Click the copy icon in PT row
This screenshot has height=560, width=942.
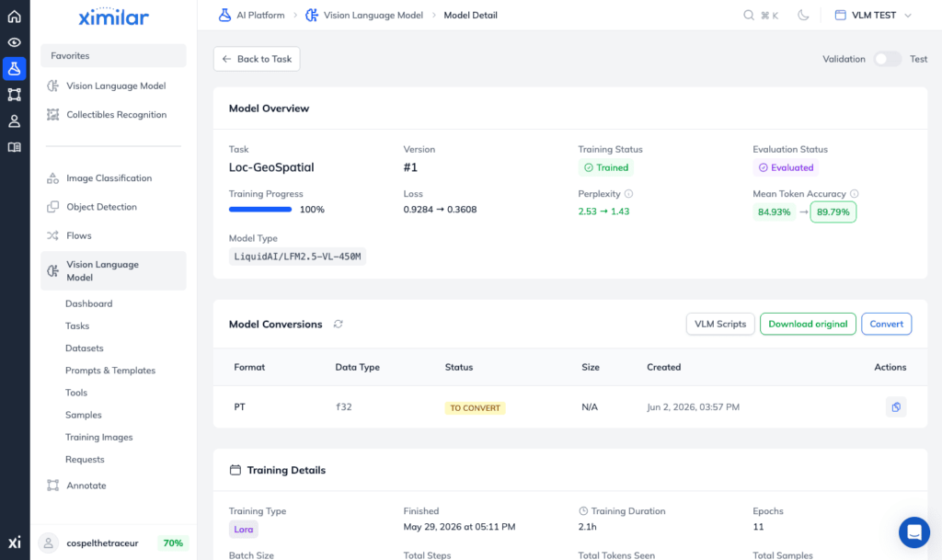click(896, 407)
